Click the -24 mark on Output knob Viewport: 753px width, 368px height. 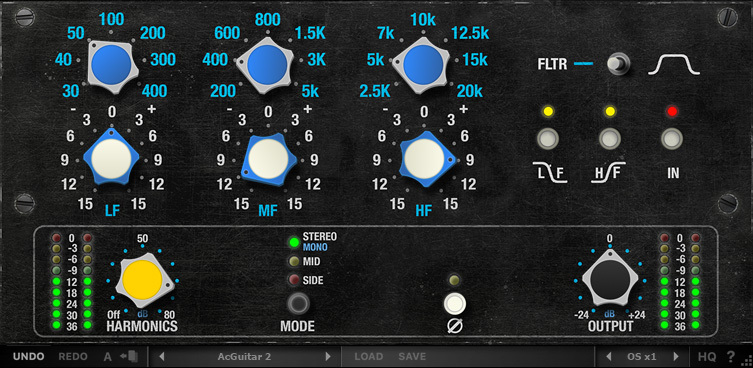pos(582,315)
